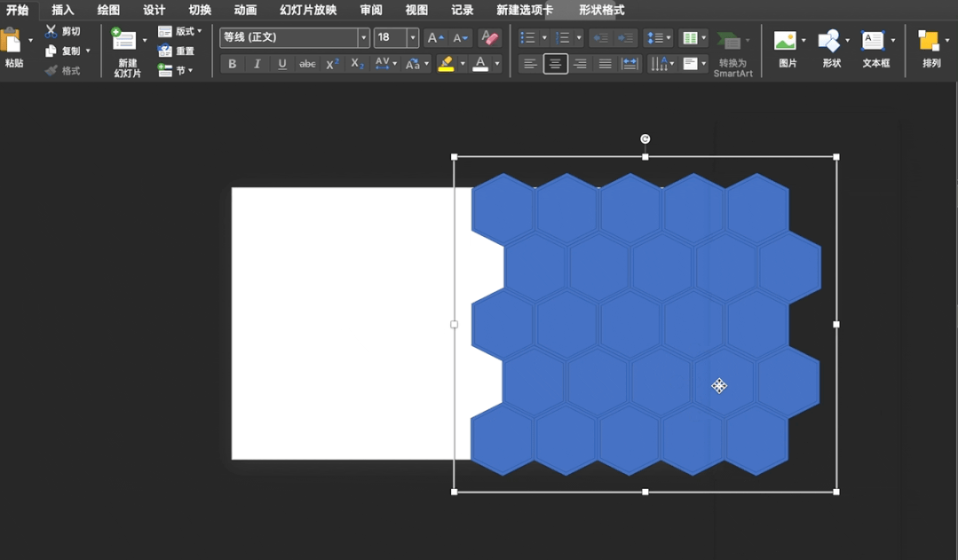Expand the font name dropdown arrow
The image size is (958, 560).
363,37
